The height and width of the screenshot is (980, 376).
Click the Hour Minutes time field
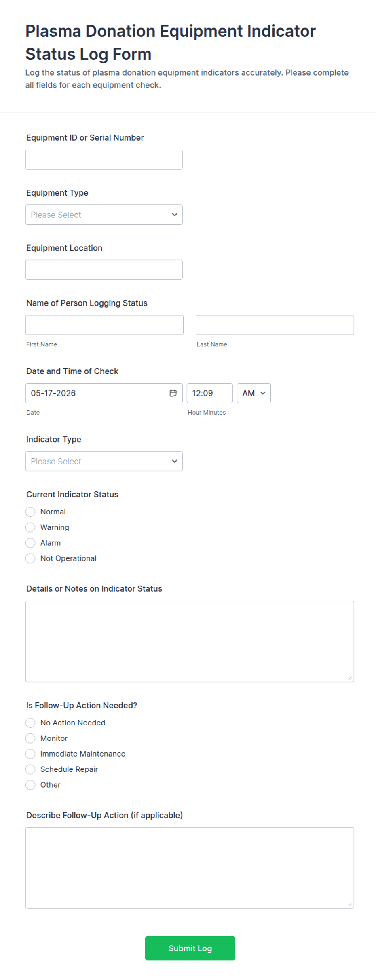209,393
